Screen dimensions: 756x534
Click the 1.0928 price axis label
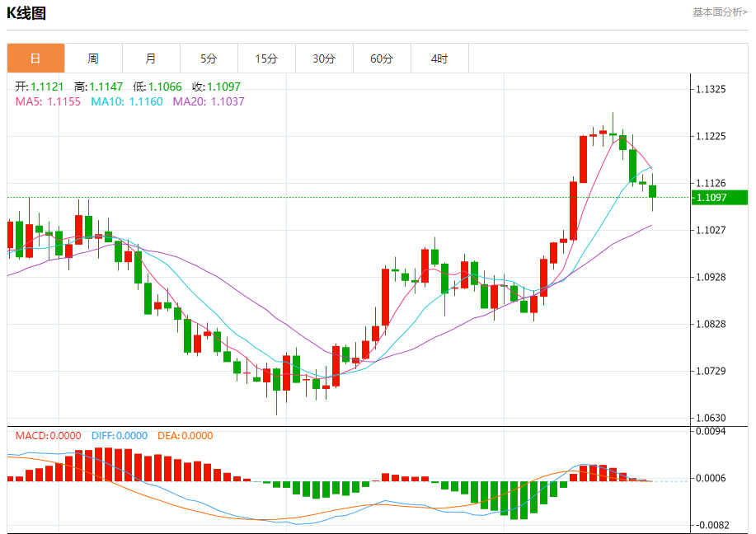point(711,277)
